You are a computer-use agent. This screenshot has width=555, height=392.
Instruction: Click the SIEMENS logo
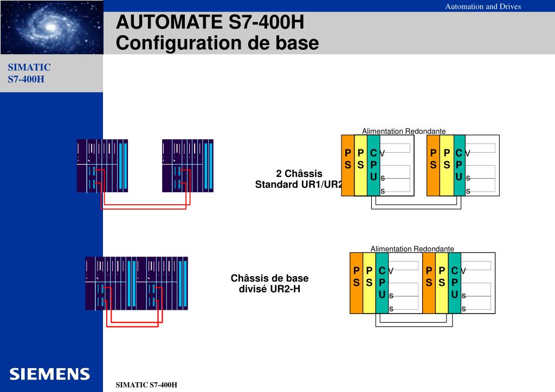click(x=49, y=374)
